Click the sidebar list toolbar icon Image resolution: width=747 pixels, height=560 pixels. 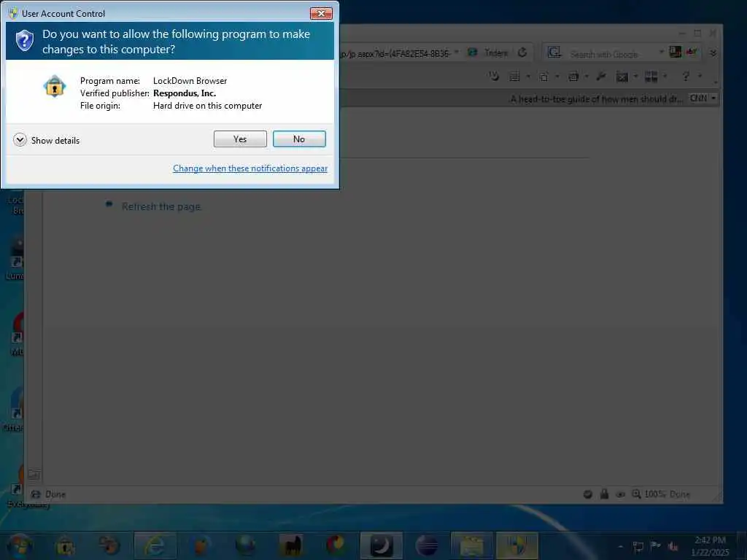(x=514, y=76)
